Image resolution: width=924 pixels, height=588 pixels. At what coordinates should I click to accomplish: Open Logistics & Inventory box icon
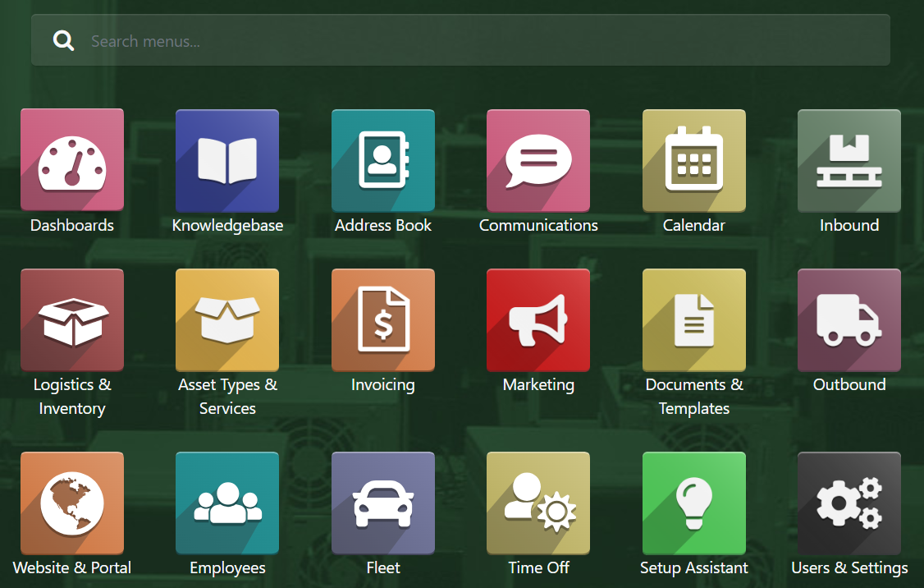pyautogui.click(x=72, y=319)
